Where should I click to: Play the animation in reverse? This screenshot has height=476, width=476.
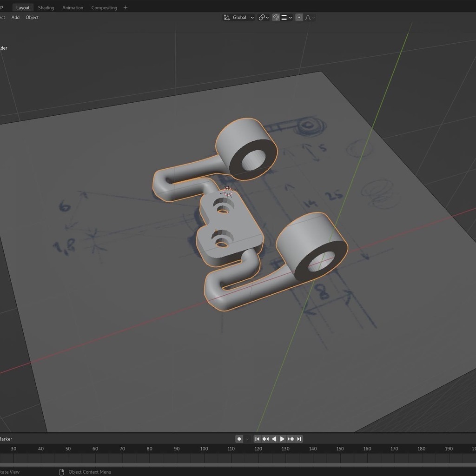(274, 439)
